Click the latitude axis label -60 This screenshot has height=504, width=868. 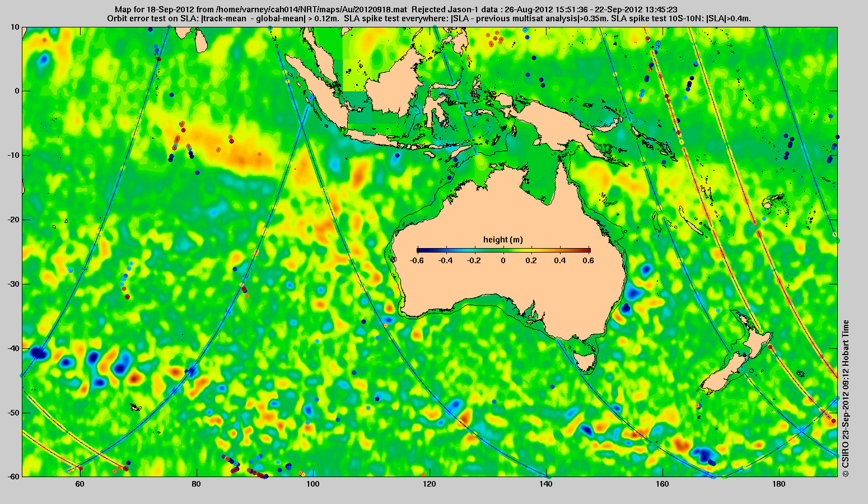click(13, 477)
